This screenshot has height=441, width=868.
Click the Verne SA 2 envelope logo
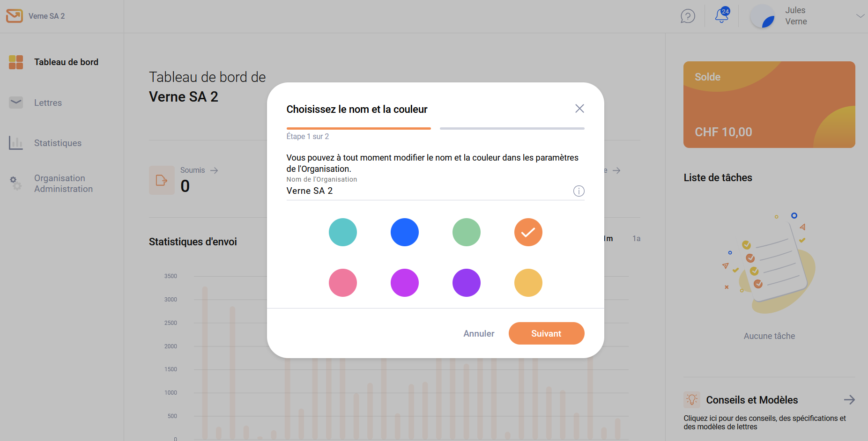coord(15,16)
